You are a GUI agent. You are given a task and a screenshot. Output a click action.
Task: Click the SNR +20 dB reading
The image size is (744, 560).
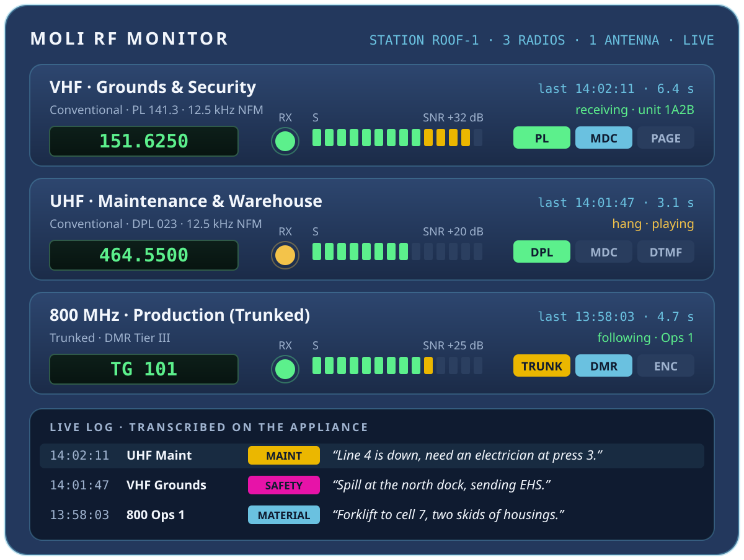(453, 232)
